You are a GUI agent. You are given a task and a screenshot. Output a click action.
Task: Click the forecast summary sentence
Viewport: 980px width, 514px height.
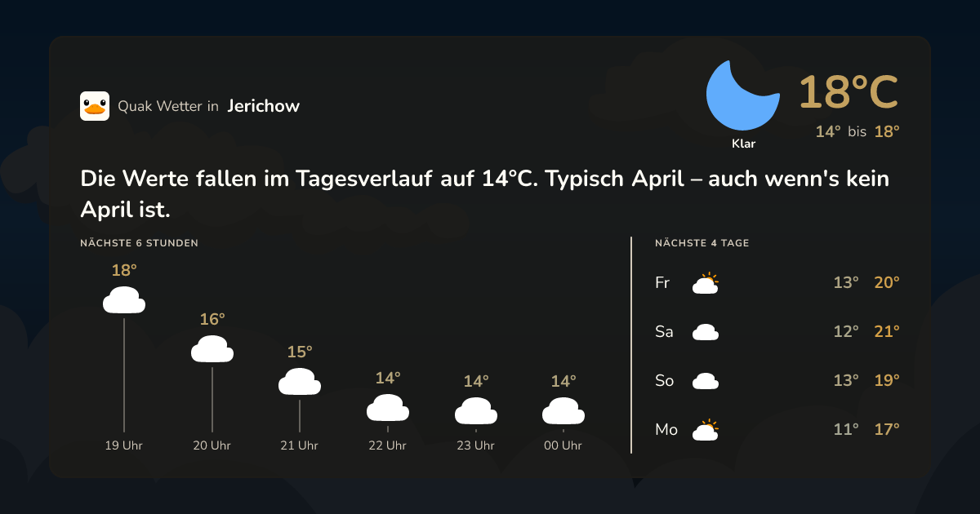click(x=484, y=194)
